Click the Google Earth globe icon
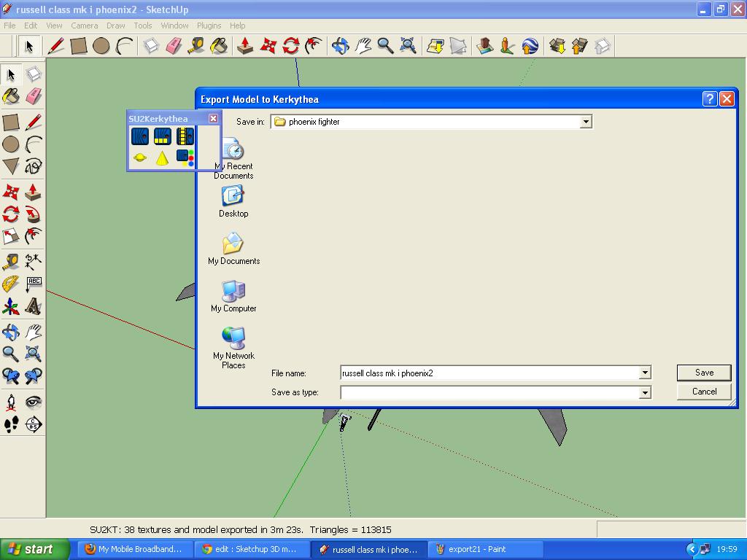 tap(530, 46)
